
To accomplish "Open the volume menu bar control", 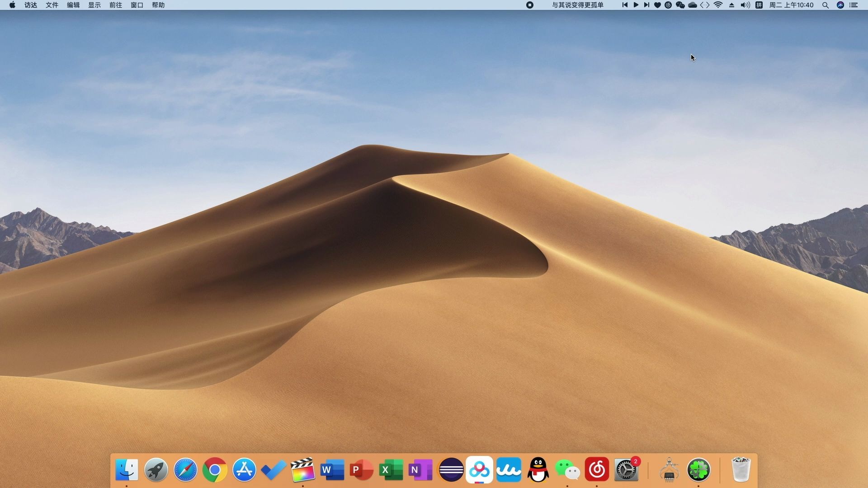I will (x=745, y=5).
